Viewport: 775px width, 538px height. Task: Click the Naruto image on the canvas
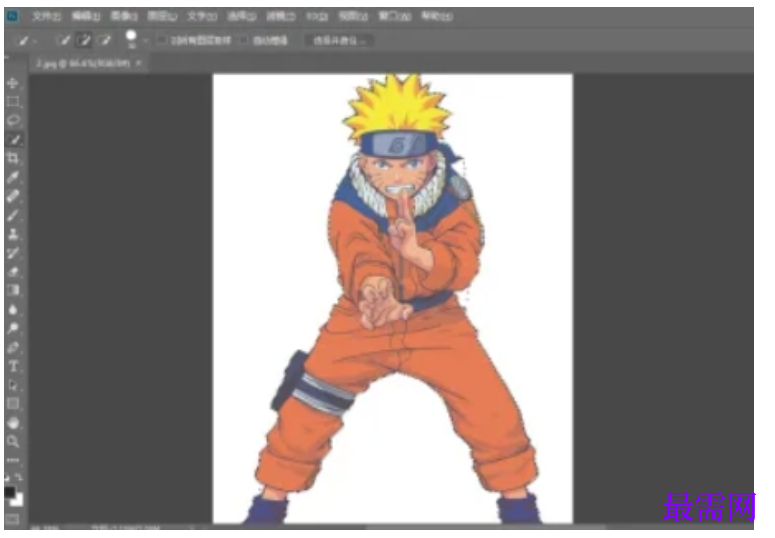pos(393,299)
